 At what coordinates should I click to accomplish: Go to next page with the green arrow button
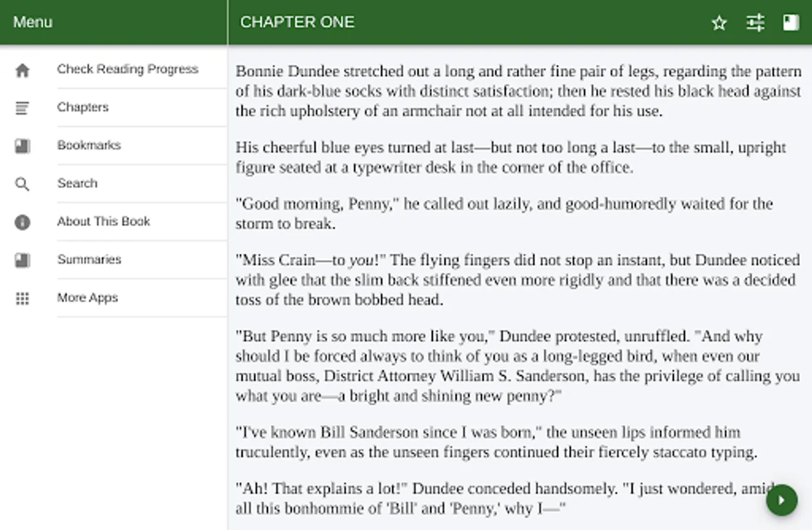pyautogui.click(x=782, y=500)
